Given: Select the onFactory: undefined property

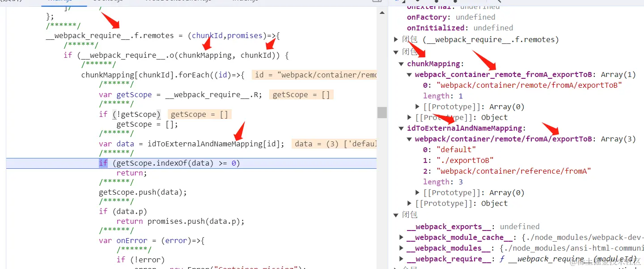Looking at the screenshot, I should 451,17.
